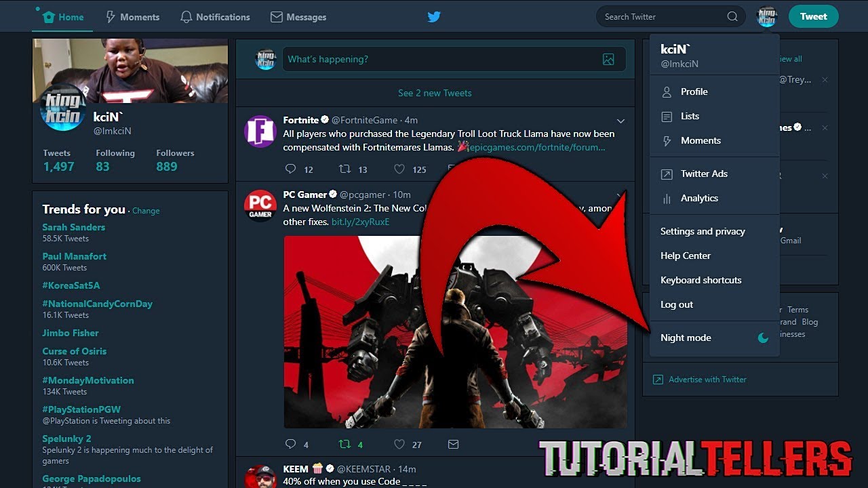868x488 pixels.
Task: Toggle Night mode moon switch
Action: tap(763, 338)
